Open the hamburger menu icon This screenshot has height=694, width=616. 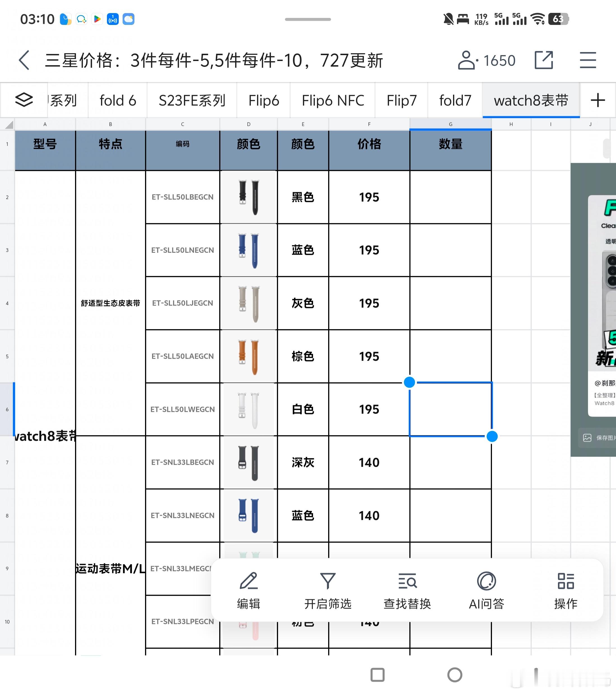point(588,60)
